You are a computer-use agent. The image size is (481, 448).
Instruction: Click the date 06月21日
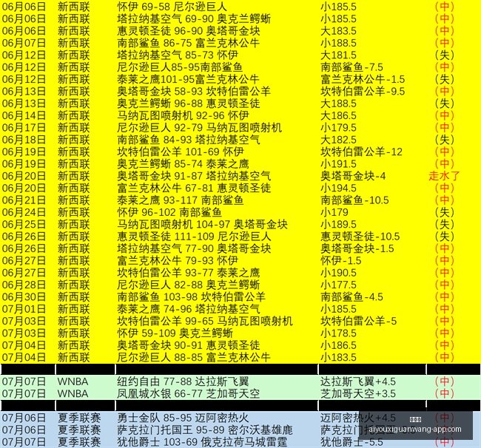[x=24, y=200]
